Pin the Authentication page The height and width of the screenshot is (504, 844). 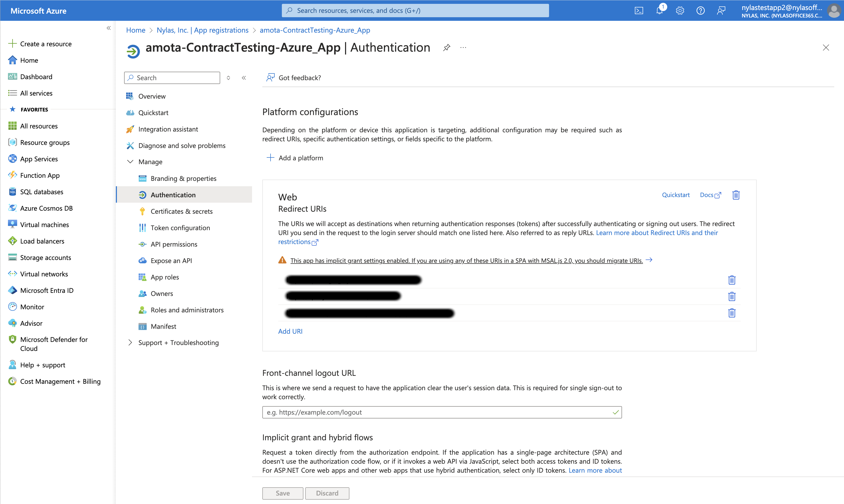coord(446,48)
